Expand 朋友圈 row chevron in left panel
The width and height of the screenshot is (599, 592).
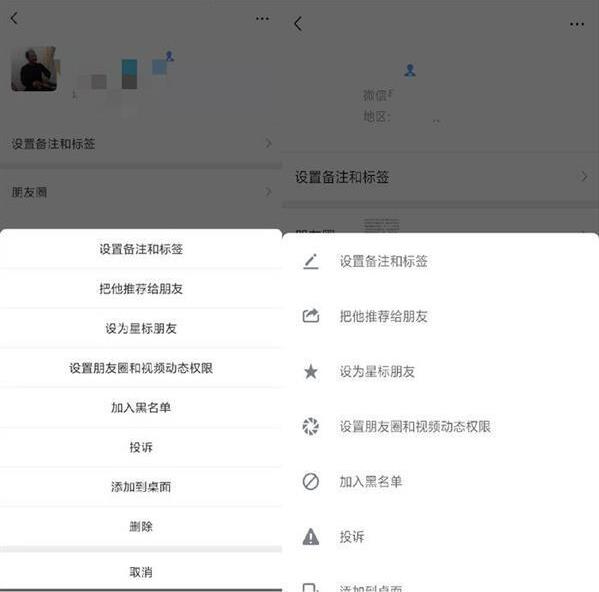[269, 191]
